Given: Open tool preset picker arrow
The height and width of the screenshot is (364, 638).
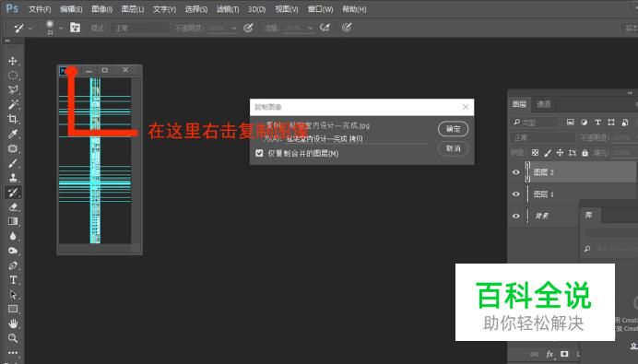Looking at the screenshot, I should [x=30, y=28].
